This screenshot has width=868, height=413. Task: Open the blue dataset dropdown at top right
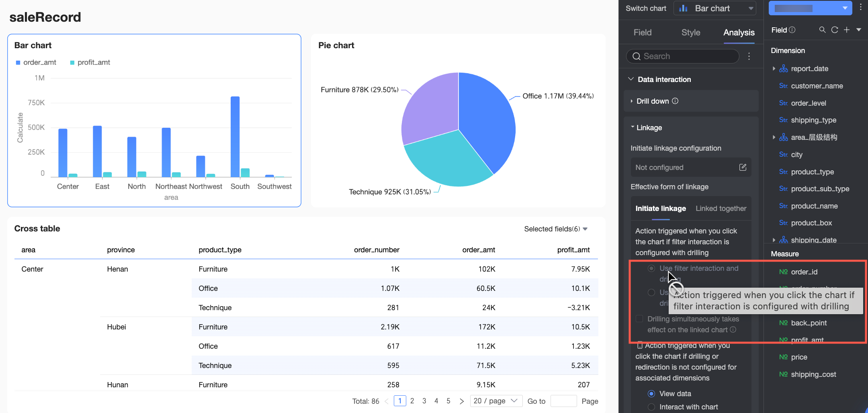pyautogui.click(x=810, y=8)
